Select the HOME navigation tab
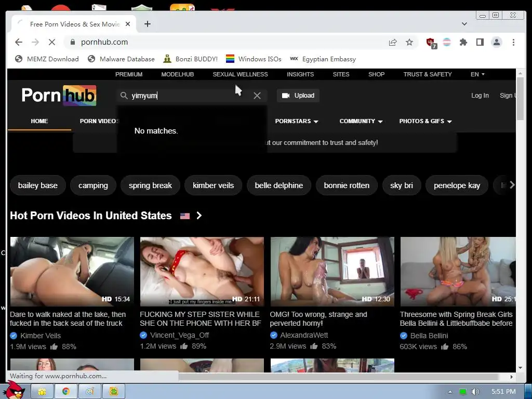This screenshot has height=399, width=532. pyautogui.click(x=39, y=121)
